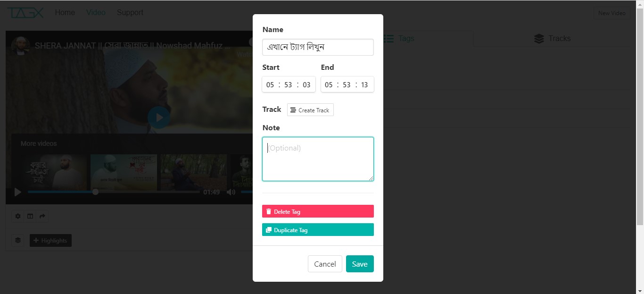Open the Home menu item
The width and height of the screenshot is (644, 294).
click(x=65, y=12)
